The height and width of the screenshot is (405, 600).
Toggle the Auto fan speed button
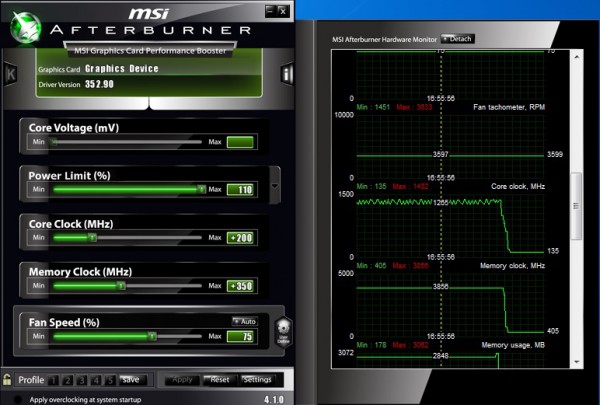[245, 322]
